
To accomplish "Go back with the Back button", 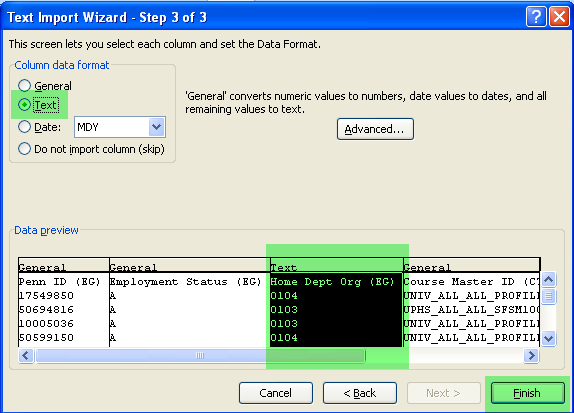I will click(x=360, y=393).
